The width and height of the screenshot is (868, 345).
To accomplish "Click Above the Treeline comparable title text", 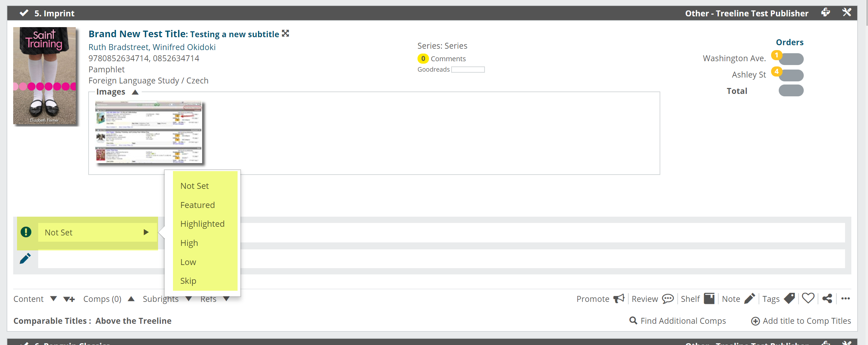I will (x=133, y=321).
